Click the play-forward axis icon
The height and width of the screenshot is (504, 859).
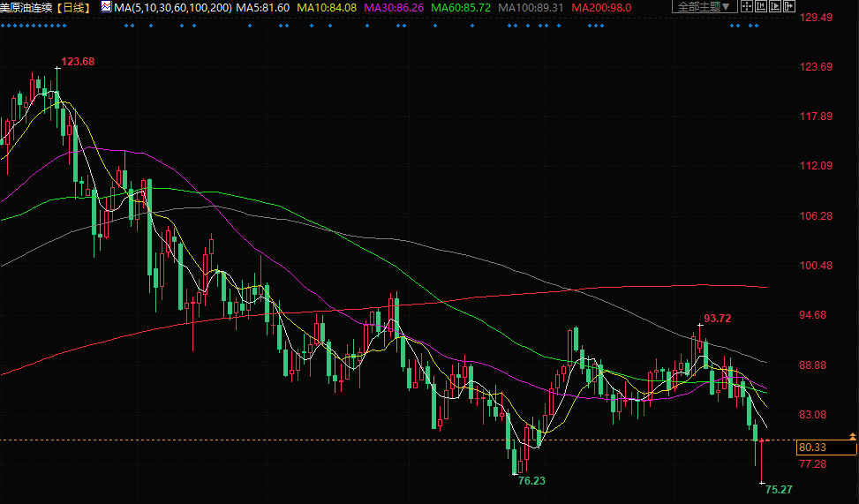[x=775, y=6]
